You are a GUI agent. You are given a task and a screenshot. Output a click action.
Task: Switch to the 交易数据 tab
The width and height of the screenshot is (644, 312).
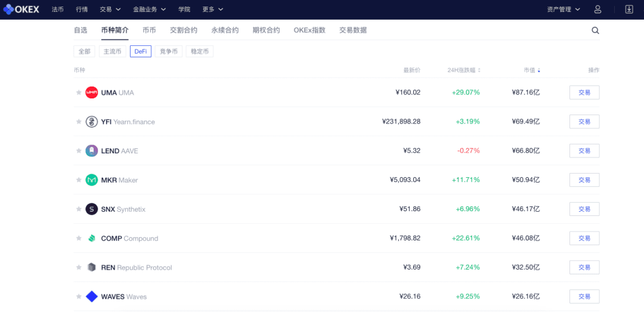(353, 30)
